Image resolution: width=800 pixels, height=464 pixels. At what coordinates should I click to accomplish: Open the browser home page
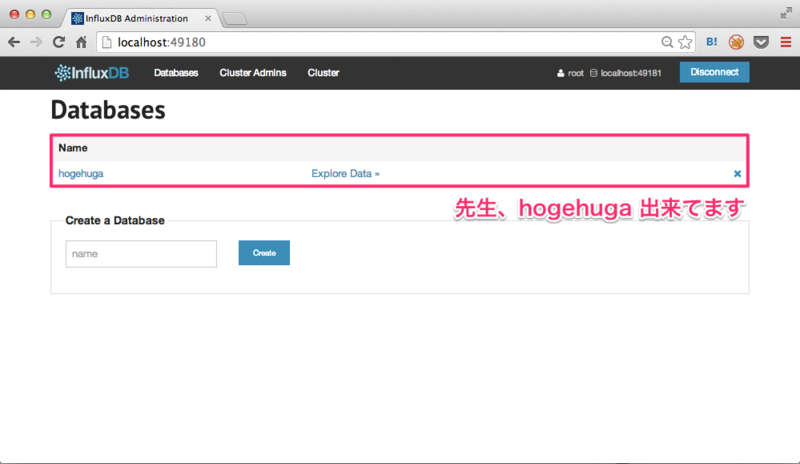(x=81, y=42)
